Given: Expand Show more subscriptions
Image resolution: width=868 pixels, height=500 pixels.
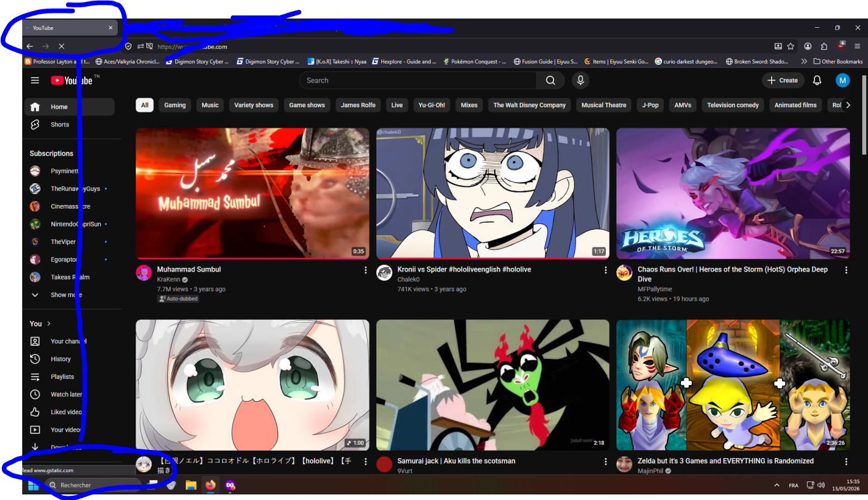Looking at the screenshot, I should [x=69, y=295].
